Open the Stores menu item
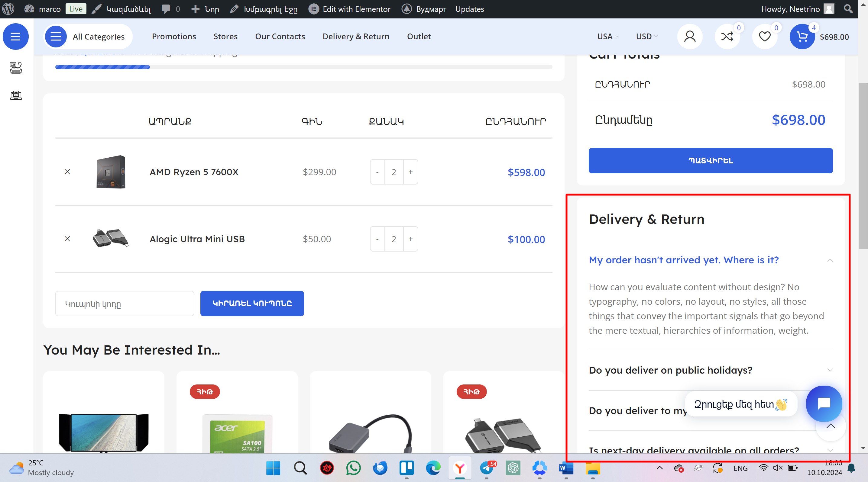This screenshot has height=482, width=868. tap(225, 36)
